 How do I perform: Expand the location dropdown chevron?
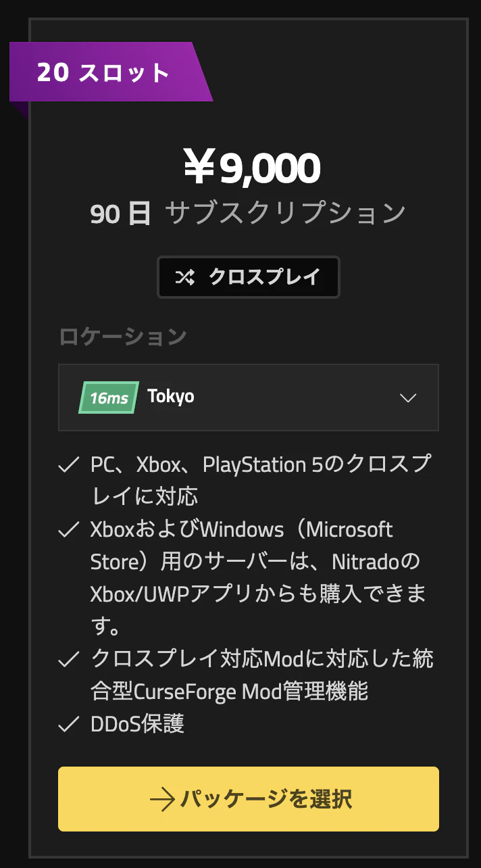[408, 397]
